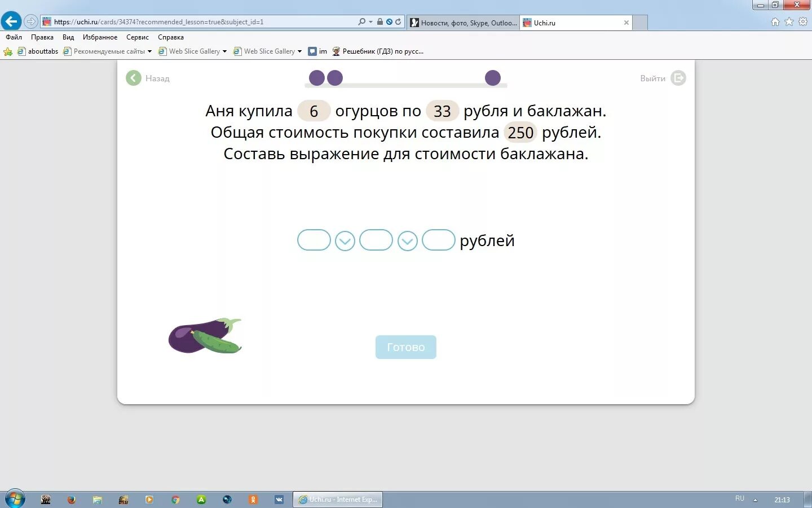Switch to the Новости, фото, Skype tab
812x508 pixels.
(x=463, y=23)
